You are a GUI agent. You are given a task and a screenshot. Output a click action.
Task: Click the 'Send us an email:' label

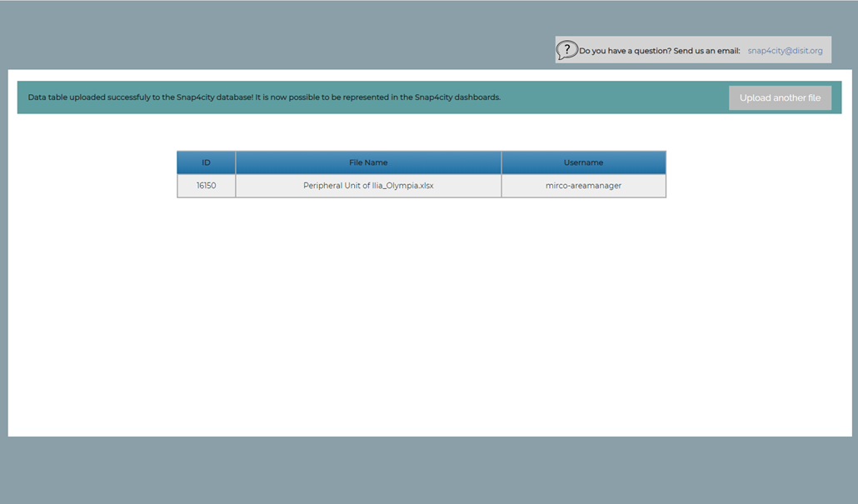pyautogui.click(x=706, y=51)
